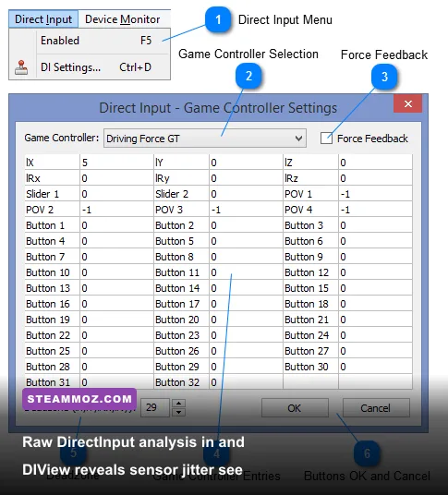Expand the Game Controller dropdown

[205, 139]
